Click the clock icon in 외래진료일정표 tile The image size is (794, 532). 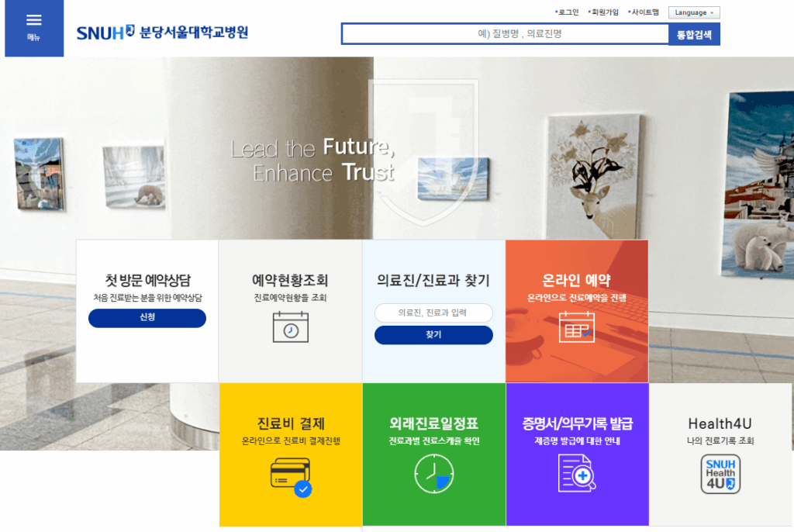click(x=434, y=474)
